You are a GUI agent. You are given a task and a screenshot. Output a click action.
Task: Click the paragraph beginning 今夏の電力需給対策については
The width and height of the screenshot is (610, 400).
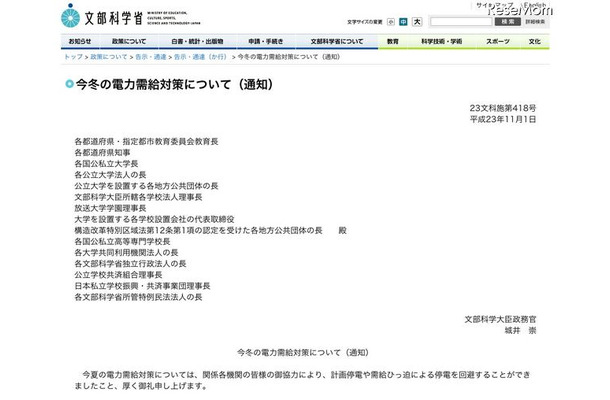(303, 381)
